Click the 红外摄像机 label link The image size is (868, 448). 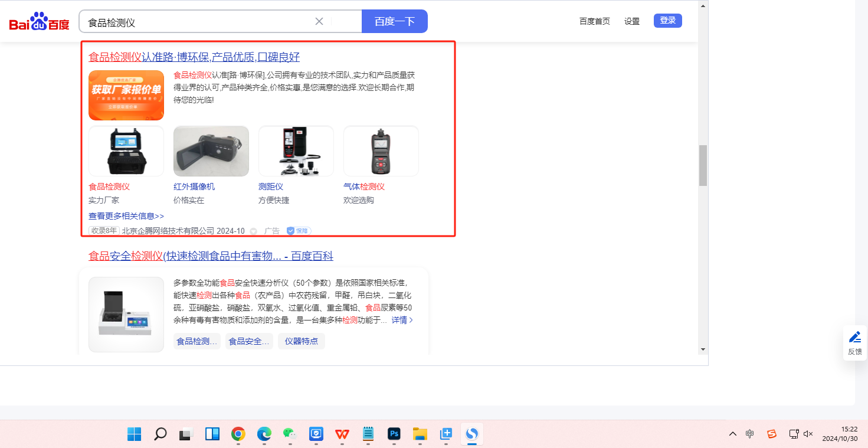[194, 187]
